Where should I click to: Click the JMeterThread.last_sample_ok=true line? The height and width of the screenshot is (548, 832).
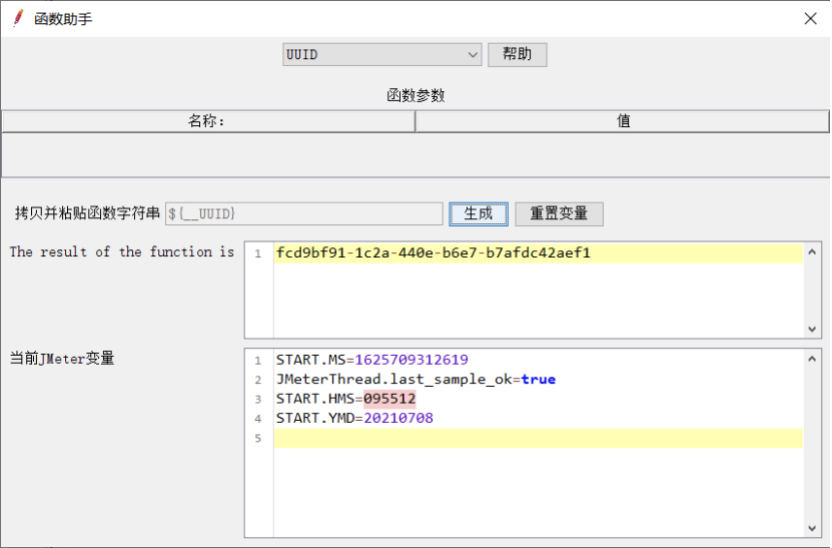point(415,379)
